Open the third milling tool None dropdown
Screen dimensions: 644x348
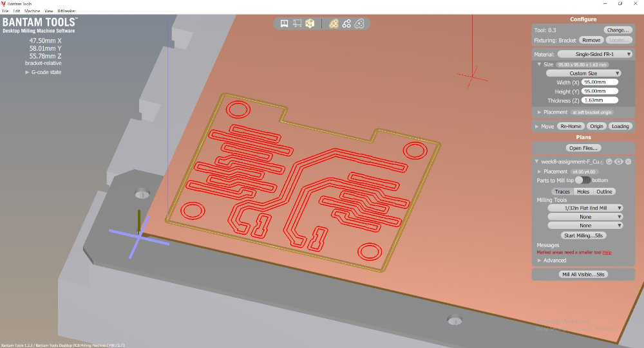click(585, 225)
